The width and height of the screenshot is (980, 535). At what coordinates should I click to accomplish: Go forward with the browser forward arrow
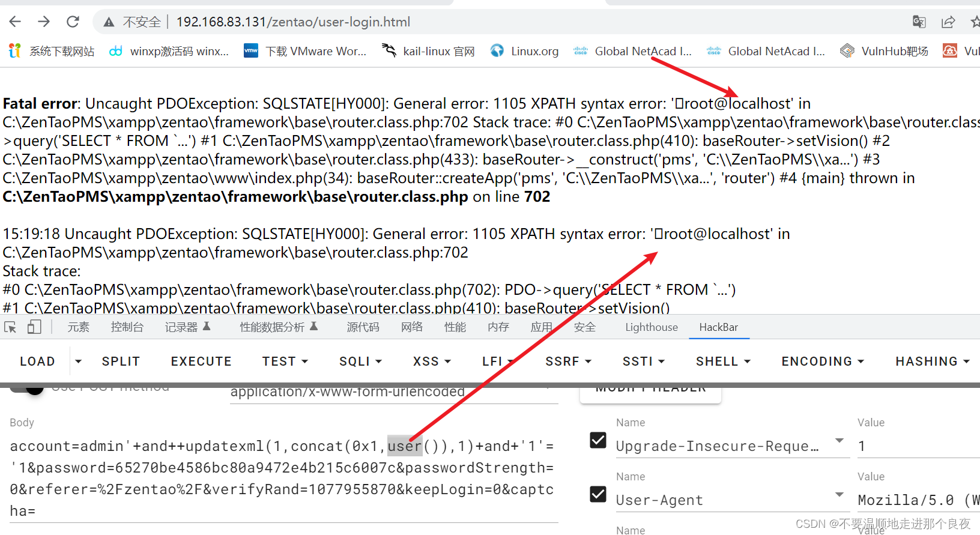pyautogui.click(x=44, y=22)
